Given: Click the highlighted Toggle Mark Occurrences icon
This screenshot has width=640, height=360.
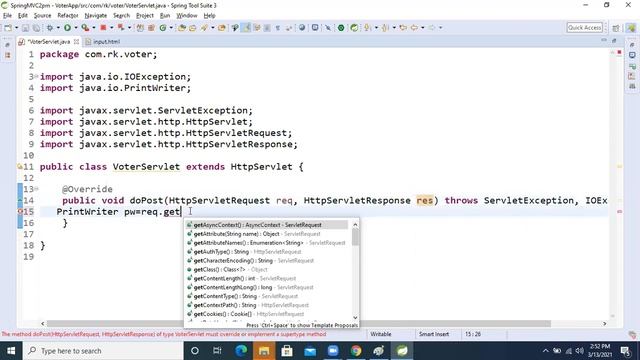Looking at the screenshot, I should pos(247,28).
